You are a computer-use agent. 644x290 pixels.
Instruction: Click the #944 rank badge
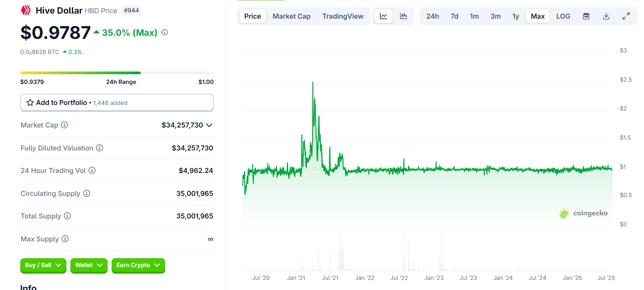[131, 10]
